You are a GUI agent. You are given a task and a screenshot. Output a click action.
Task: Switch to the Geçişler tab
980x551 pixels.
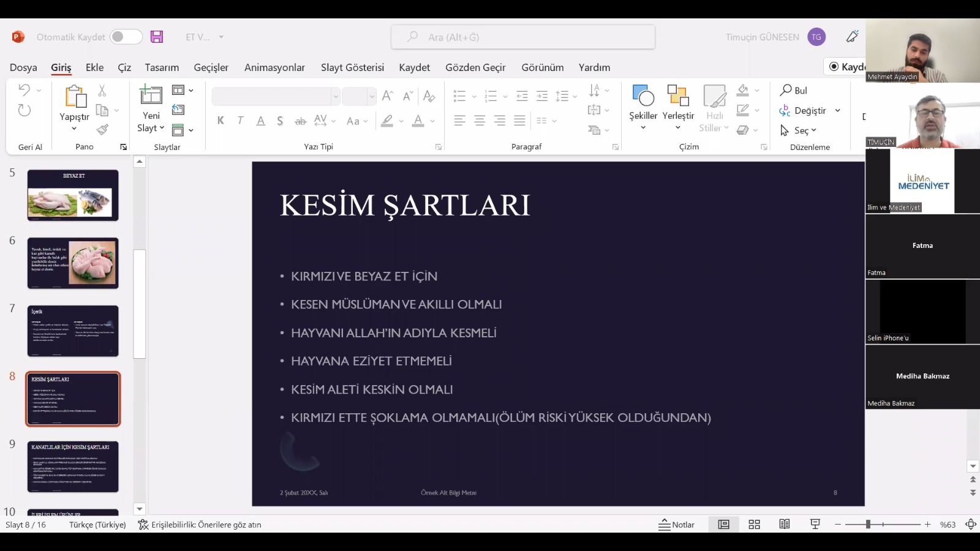[211, 67]
